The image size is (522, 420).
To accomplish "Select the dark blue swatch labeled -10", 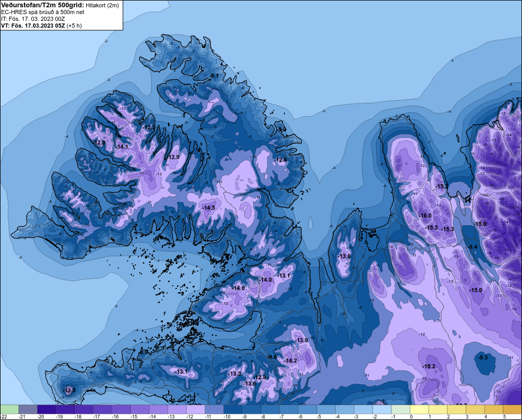I will pyautogui.click(x=233, y=410).
